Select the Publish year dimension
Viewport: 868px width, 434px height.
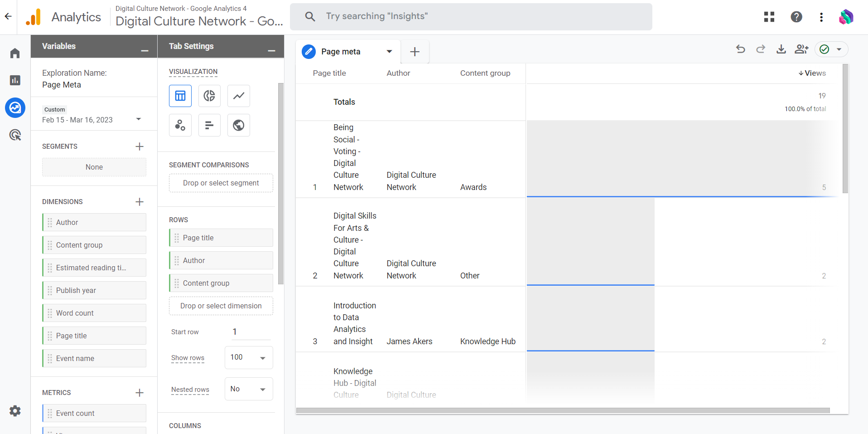pos(94,290)
